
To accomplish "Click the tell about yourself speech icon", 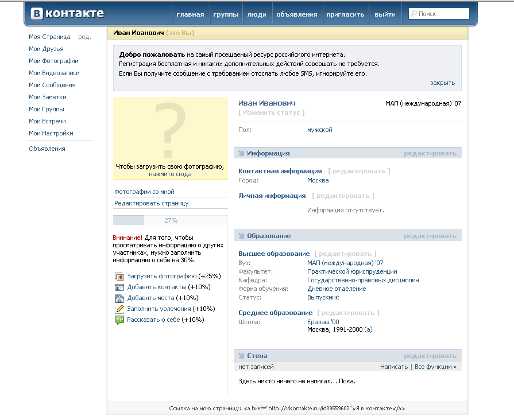I will point(119,320).
